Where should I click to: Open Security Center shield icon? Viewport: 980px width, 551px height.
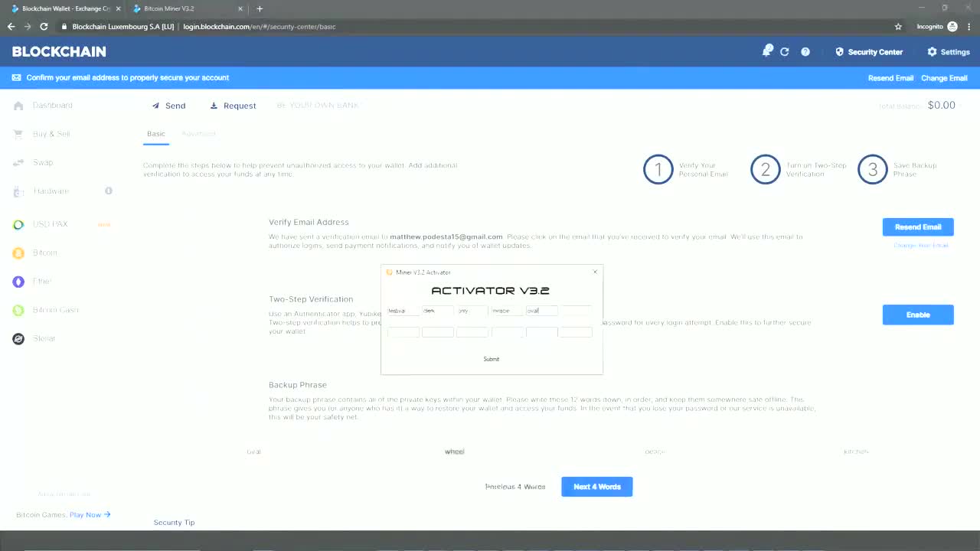point(839,52)
